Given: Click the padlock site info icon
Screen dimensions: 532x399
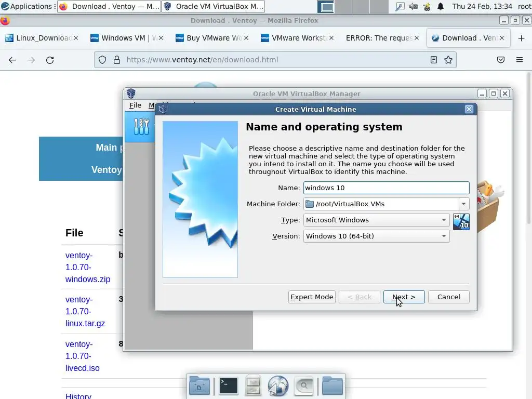Looking at the screenshot, I should point(117,60).
